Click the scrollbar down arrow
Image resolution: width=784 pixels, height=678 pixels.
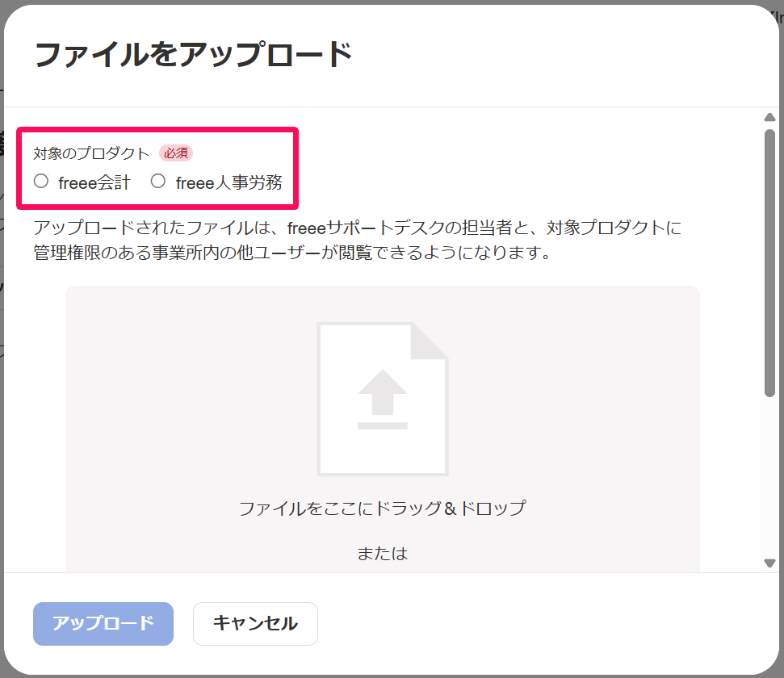[x=769, y=563]
